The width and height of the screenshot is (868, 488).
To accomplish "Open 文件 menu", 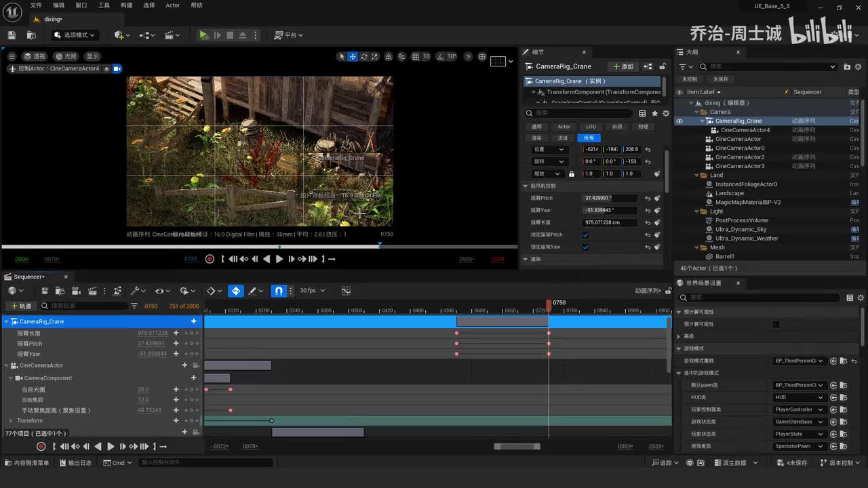I will tap(36, 5).
